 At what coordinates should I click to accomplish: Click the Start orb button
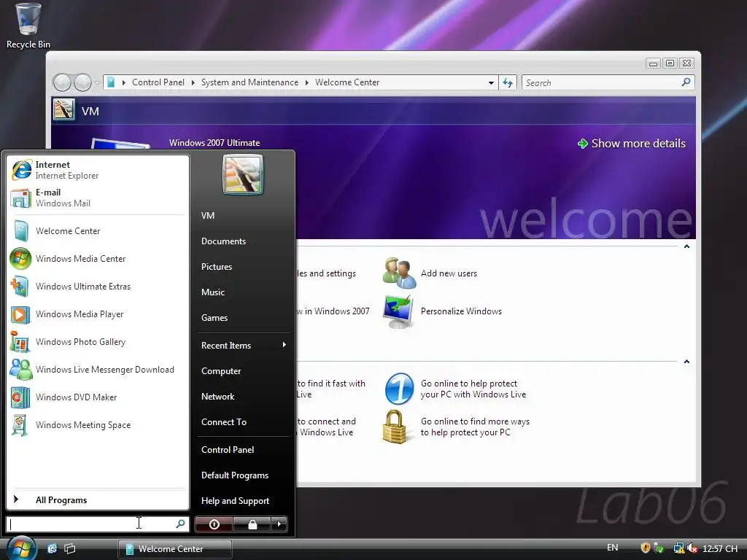point(20,548)
